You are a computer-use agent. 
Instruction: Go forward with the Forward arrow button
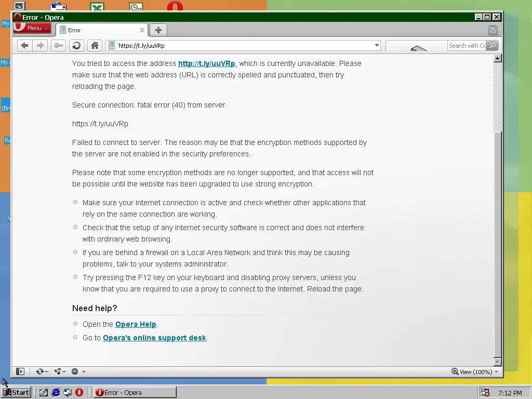(40, 46)
